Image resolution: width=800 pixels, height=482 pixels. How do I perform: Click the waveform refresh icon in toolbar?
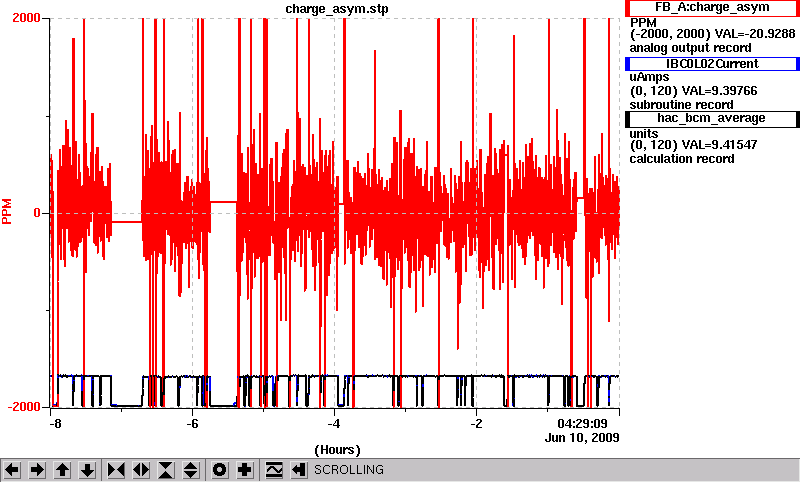click(273, 470)
